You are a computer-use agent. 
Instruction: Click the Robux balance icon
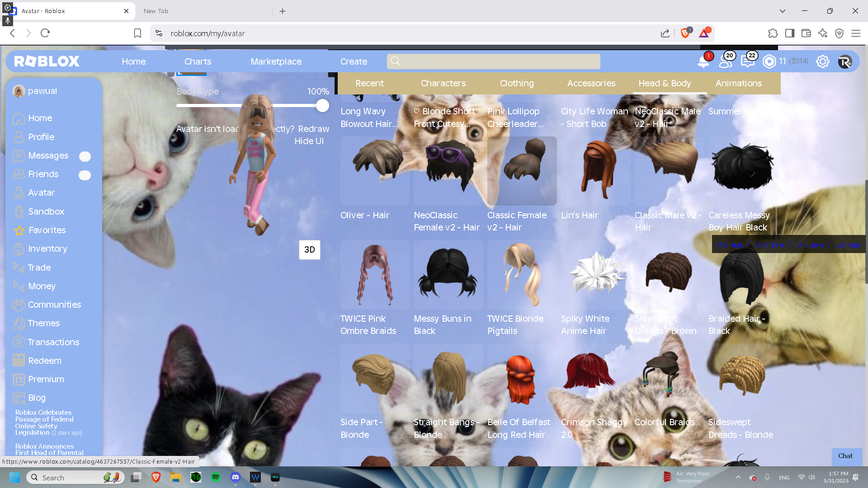(x=769, y=61)
